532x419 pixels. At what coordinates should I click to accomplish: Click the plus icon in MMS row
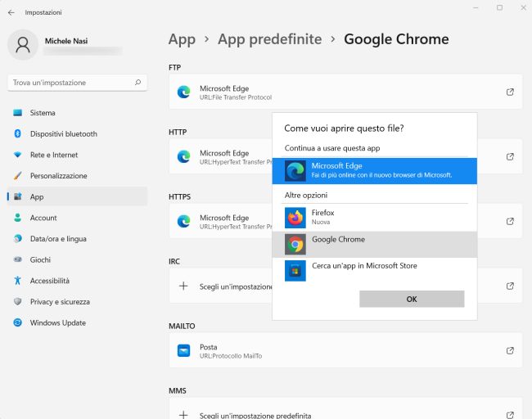tap(183, 415)
